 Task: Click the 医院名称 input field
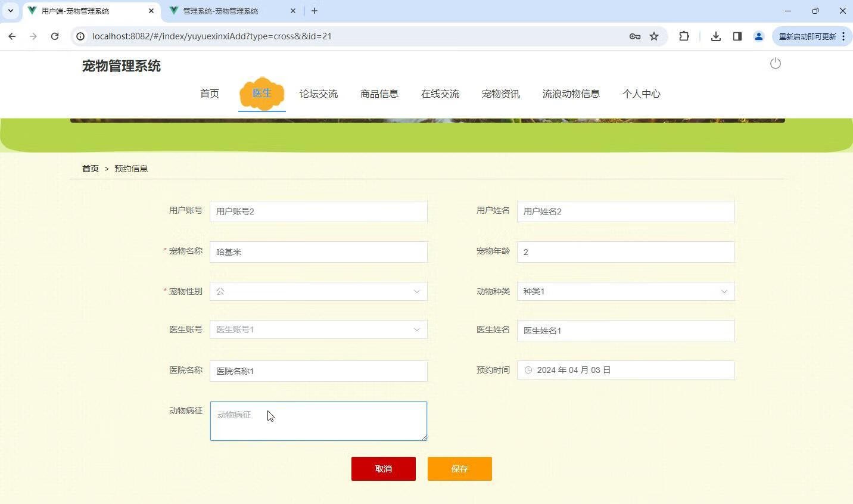tap(319, 371)
